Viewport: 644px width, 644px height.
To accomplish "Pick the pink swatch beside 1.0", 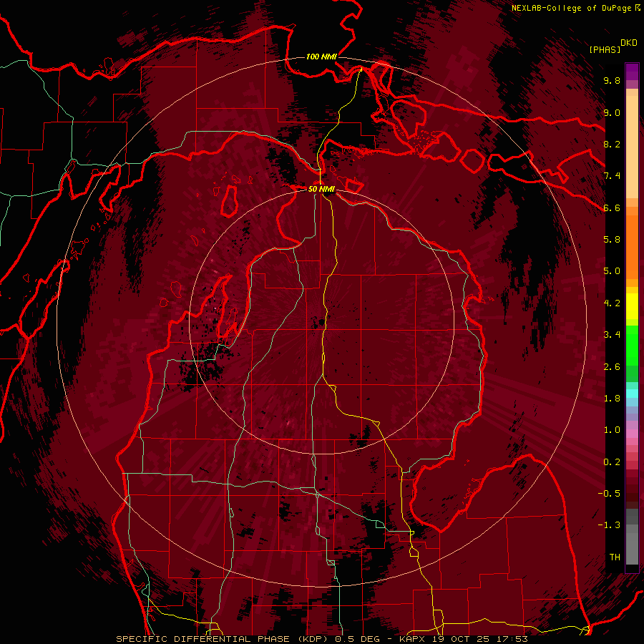I will click(x=632, y=434).
